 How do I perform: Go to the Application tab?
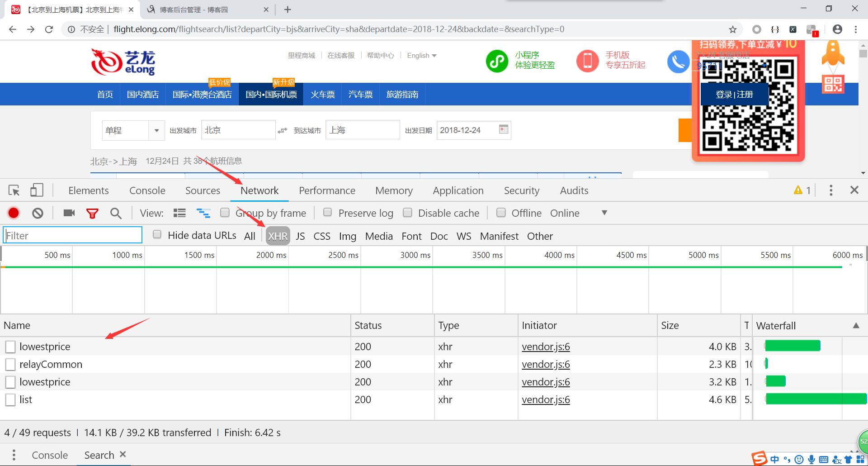coord(458,190)
